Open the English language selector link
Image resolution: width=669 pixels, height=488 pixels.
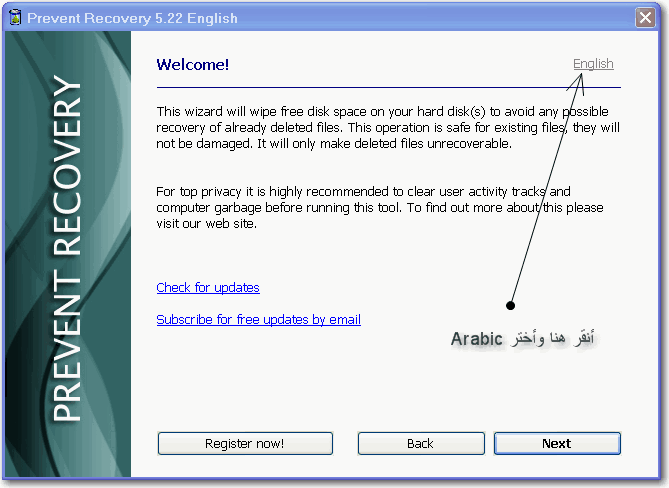pyautogui.click(x=593, y=64)
